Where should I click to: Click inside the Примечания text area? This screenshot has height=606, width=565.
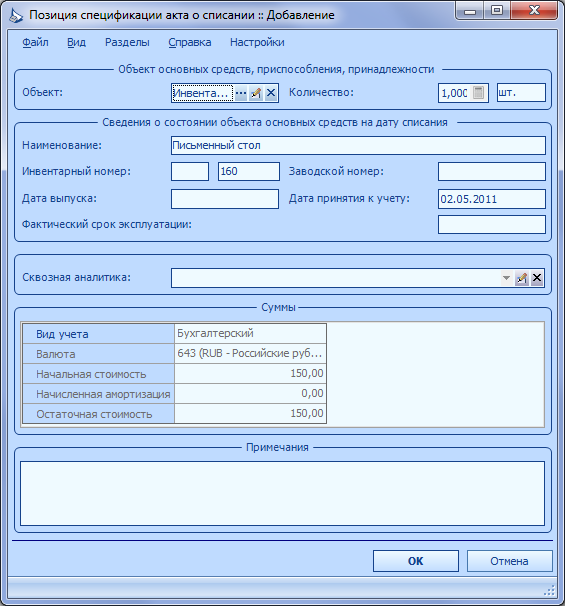point(282,494)
